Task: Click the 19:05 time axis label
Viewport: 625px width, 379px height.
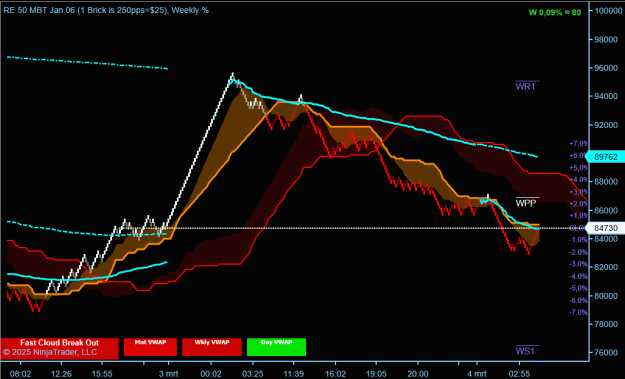Action: tap(376, 374)
